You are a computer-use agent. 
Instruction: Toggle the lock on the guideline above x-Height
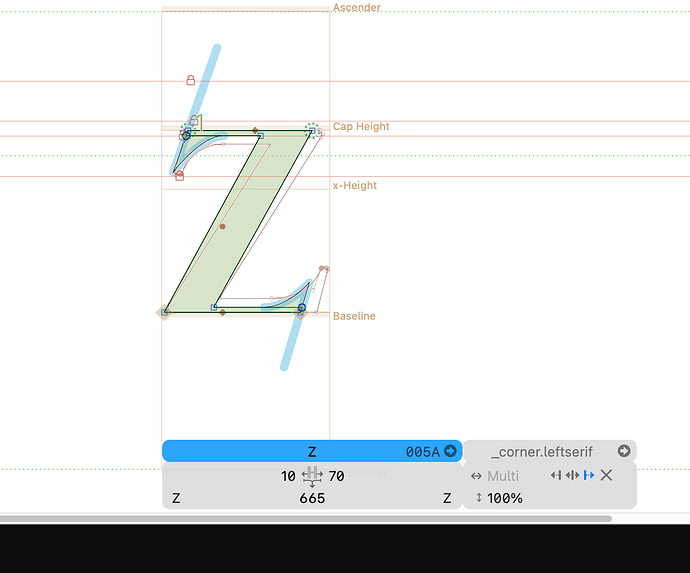(179, 176)
